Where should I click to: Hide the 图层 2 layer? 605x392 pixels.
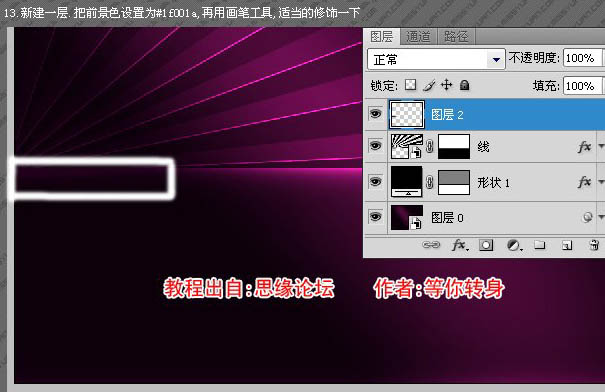(375, 114)
